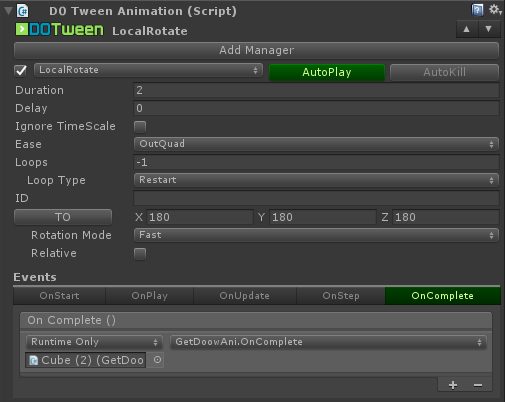Click the Add Manager button

(x=256, y=50)
